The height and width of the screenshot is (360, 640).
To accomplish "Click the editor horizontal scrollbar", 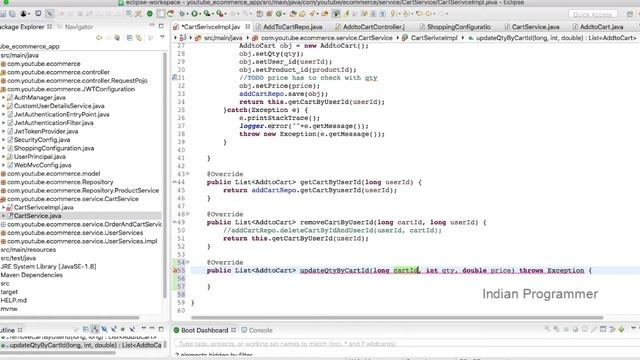I will click(x=396, y=317).
